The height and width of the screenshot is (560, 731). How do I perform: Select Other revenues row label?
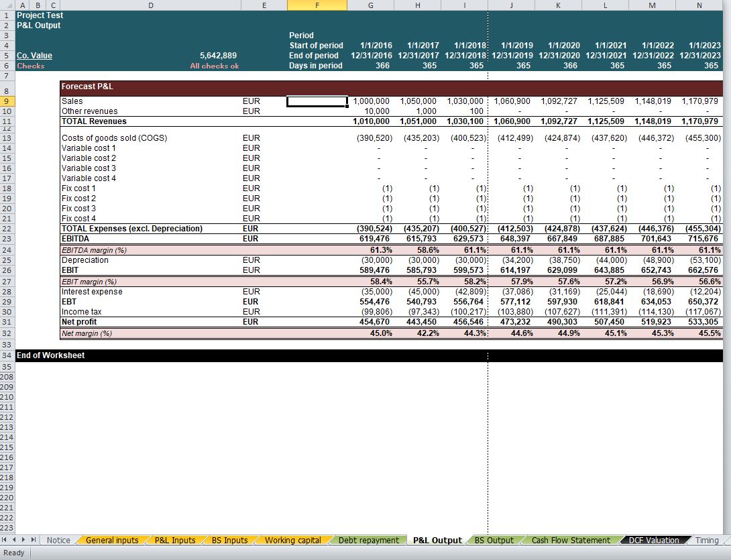[x=89, y=111]
